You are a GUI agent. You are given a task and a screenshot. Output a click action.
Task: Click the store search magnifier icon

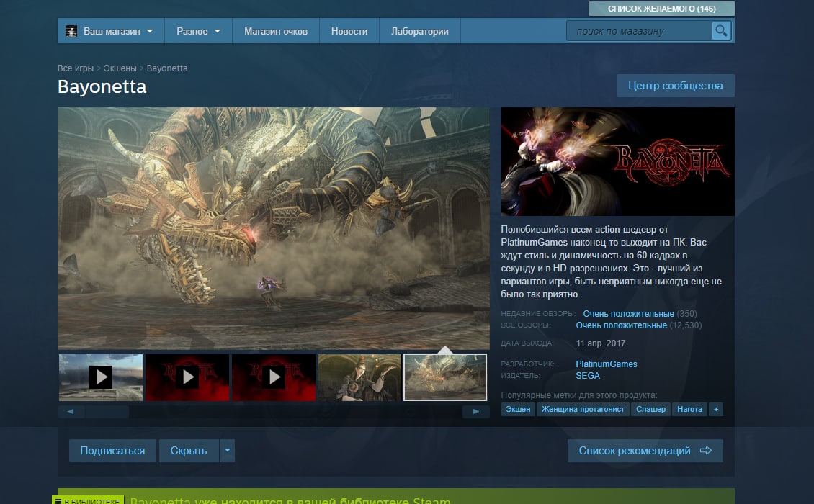[x=721, y=31]
